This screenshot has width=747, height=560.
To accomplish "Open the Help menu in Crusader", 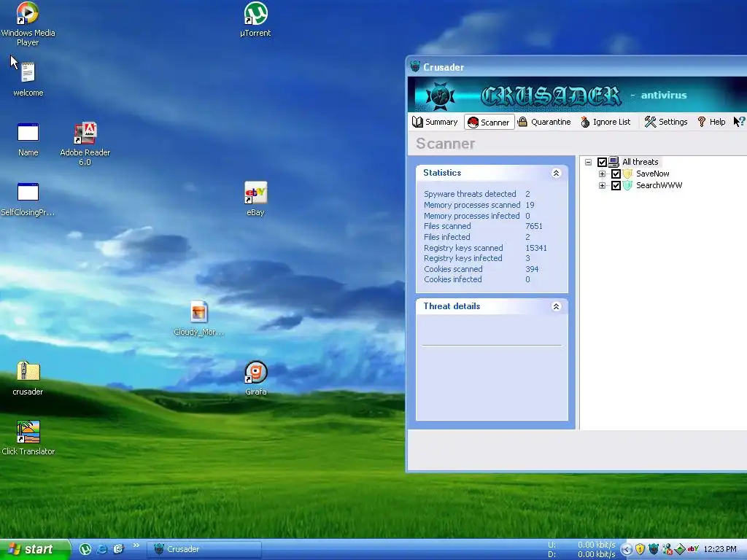I will [711, 122].
